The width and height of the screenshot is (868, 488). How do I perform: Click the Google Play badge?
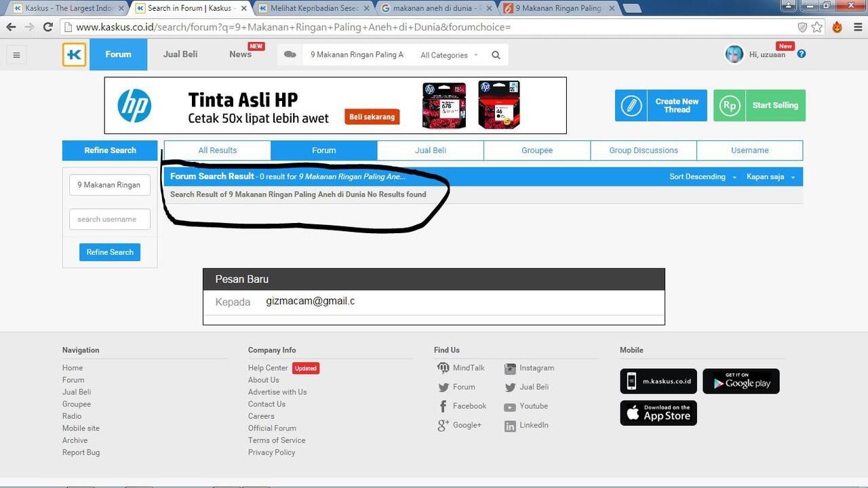pos(741,382)
